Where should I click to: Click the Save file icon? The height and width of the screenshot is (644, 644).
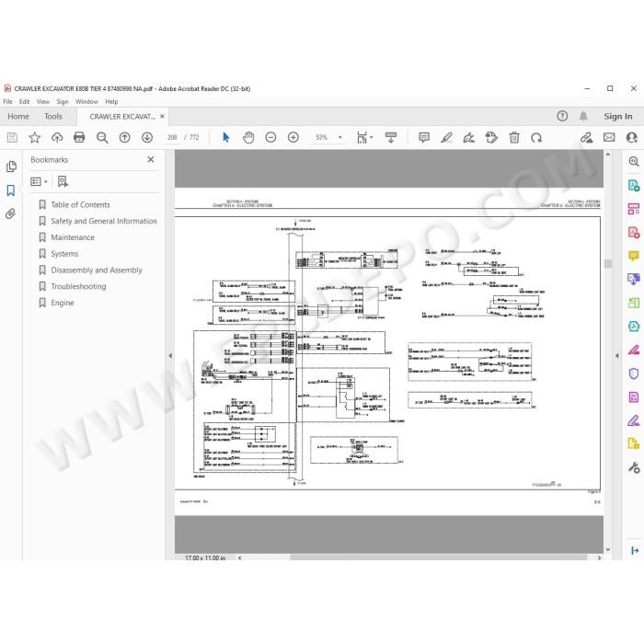pyautogui.click(x=12, y=137)
